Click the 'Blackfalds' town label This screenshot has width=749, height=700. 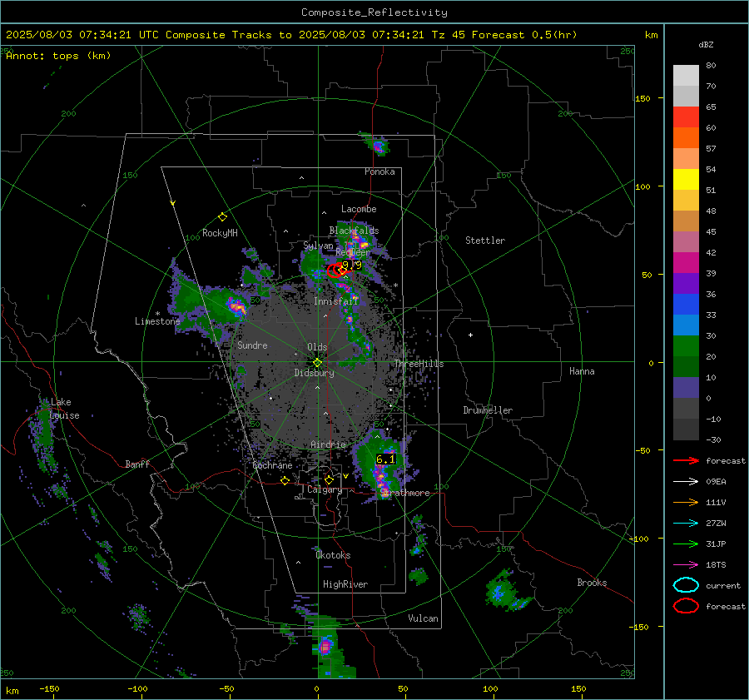[354, 231]
